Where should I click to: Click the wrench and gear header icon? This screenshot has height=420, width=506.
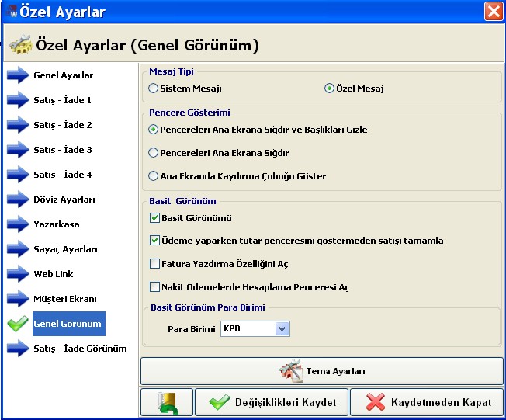pyautogui.click(x=21, y=44)
